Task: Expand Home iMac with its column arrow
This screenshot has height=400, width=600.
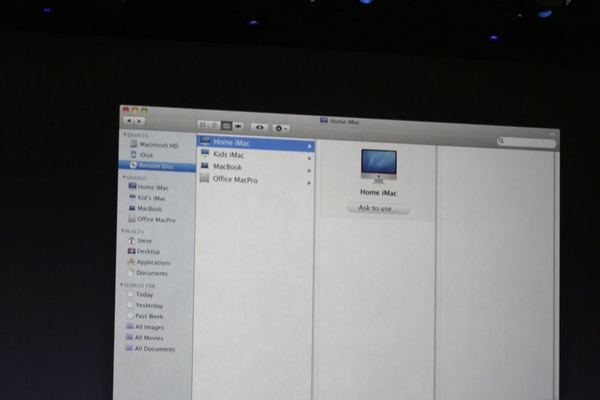Action: [309, 146]
